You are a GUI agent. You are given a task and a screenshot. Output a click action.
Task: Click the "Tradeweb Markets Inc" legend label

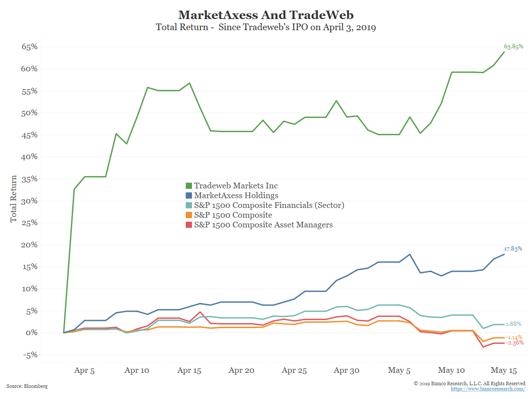pos(236,186)
